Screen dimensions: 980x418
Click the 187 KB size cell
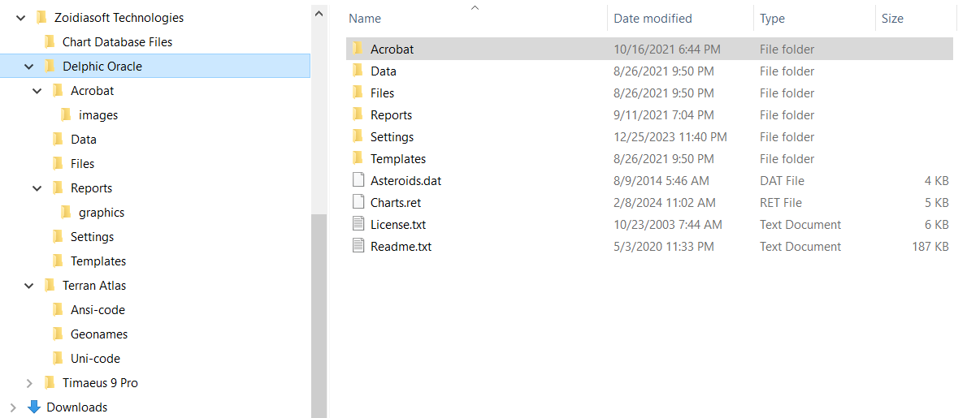pyautogui.click(x=930, y=247)
